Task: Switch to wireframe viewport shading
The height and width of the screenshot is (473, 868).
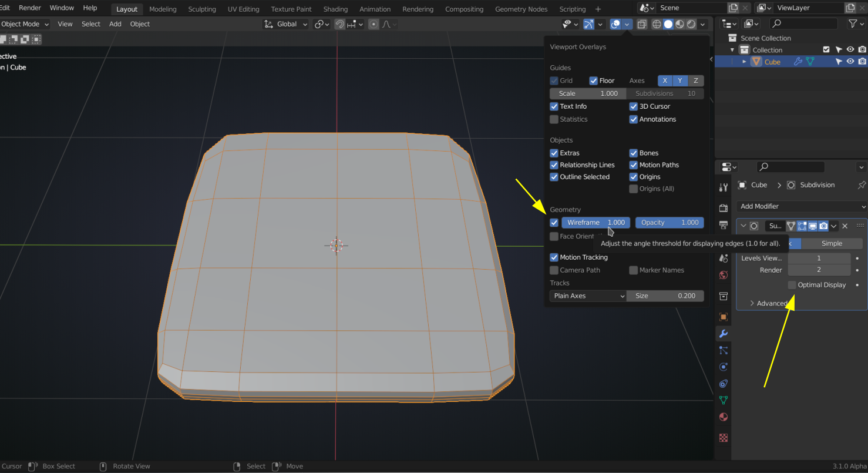Action: click(x=657, y=24)
